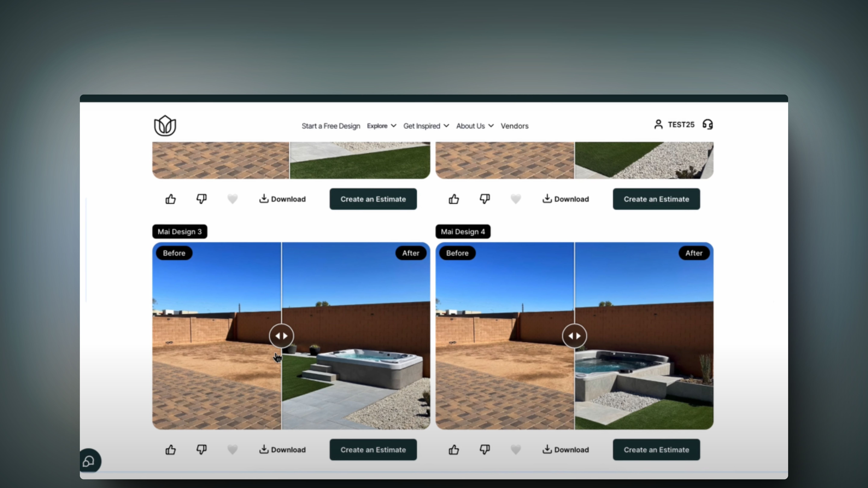Image resolution: width=868 pixels, height=488 pixels.
Task: Create an Estimate for Mai Design 4
Action: click(x=656, y=450)
